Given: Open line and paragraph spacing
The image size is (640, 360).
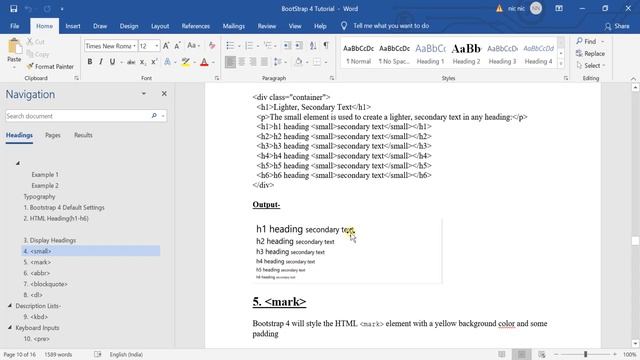Looking at the screenshot, I should 278,62.
